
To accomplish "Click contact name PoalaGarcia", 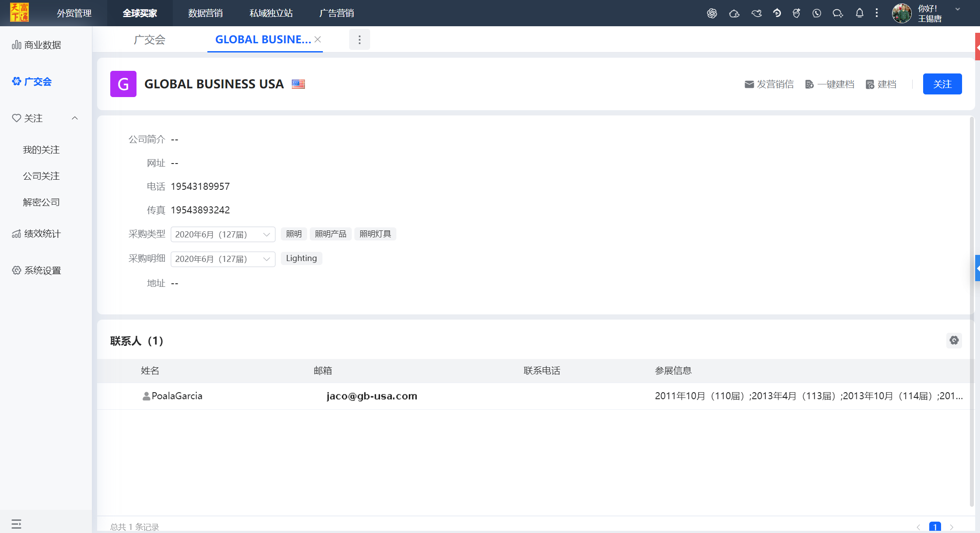I will (177, 396).
